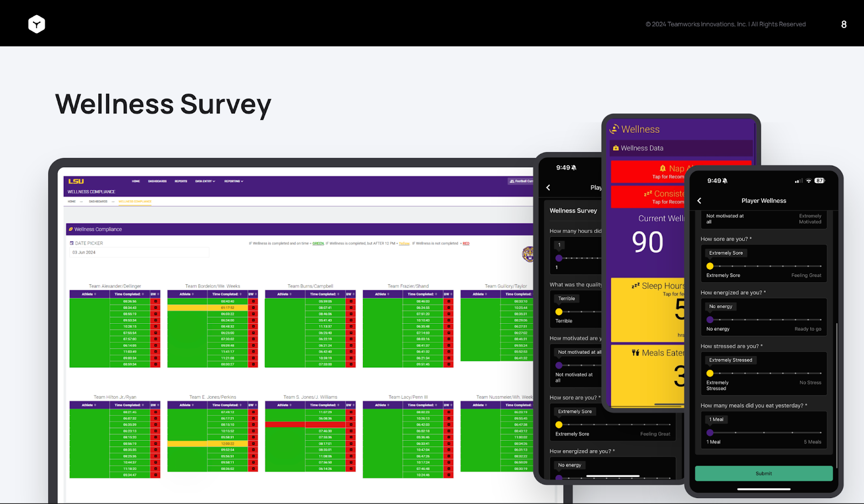Click the date field showing 03 Jun 2024
The width and height of the screenshot is (864, 504).
coord(139,253)
